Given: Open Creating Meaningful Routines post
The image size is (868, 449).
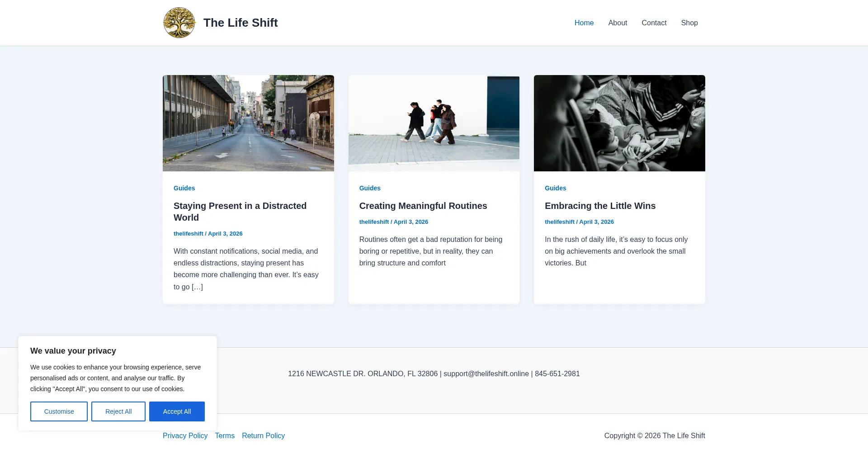Looking at the screenshot, I should click(x=423, y=206).
